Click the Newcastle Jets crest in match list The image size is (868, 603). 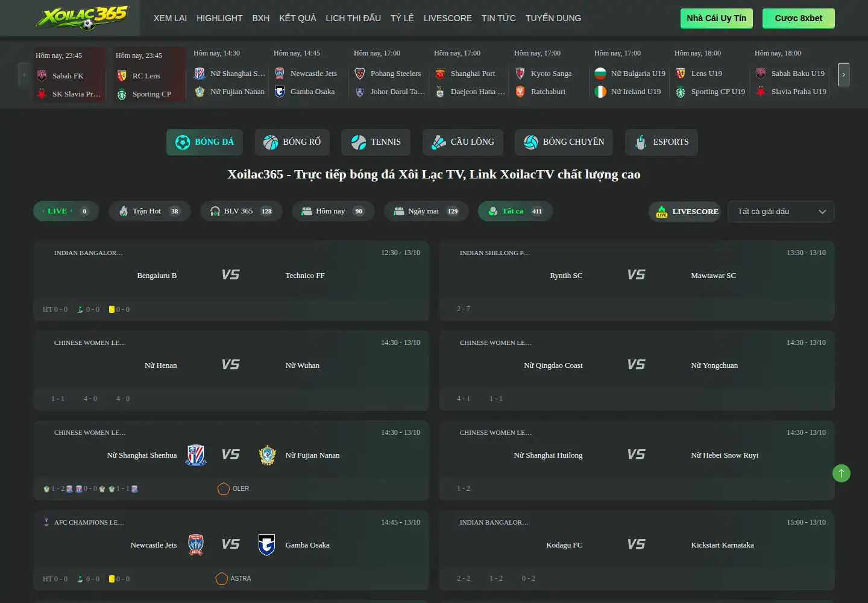[x=196, y=545]
